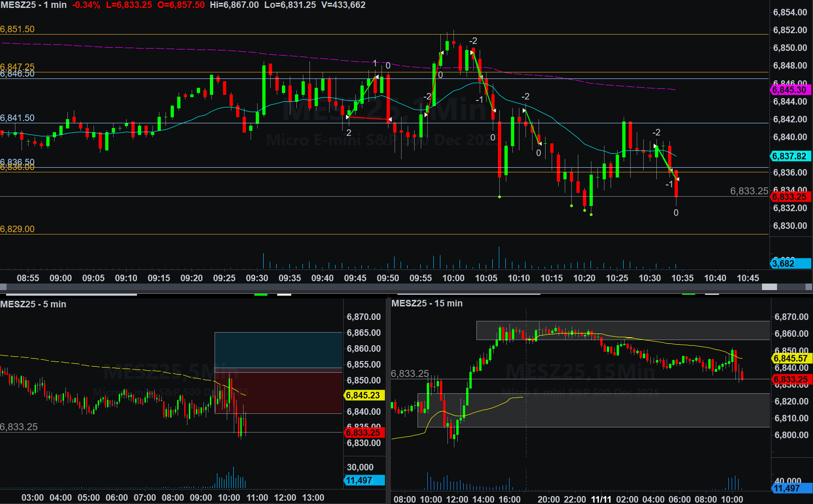Viewport: 813px width, 504px height.
Task: Select the 6,829.00 horizontal level label
Action: point(17,229)
